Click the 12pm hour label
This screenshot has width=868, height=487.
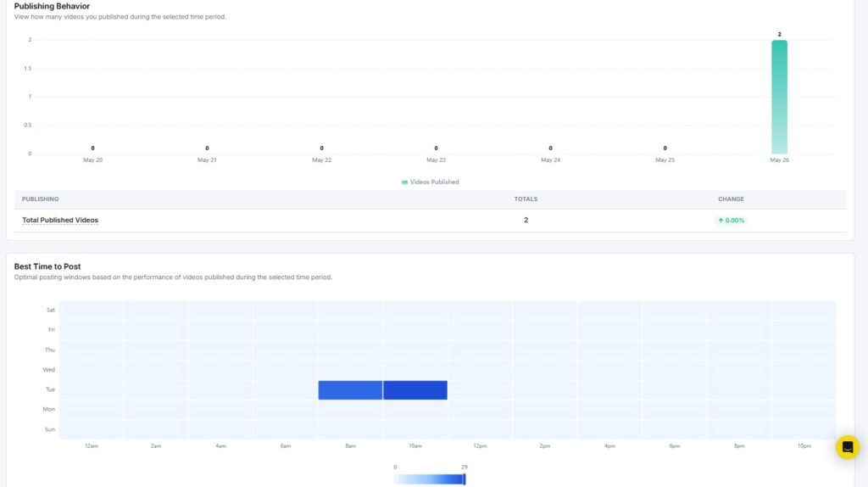click(x=480, y=446)
